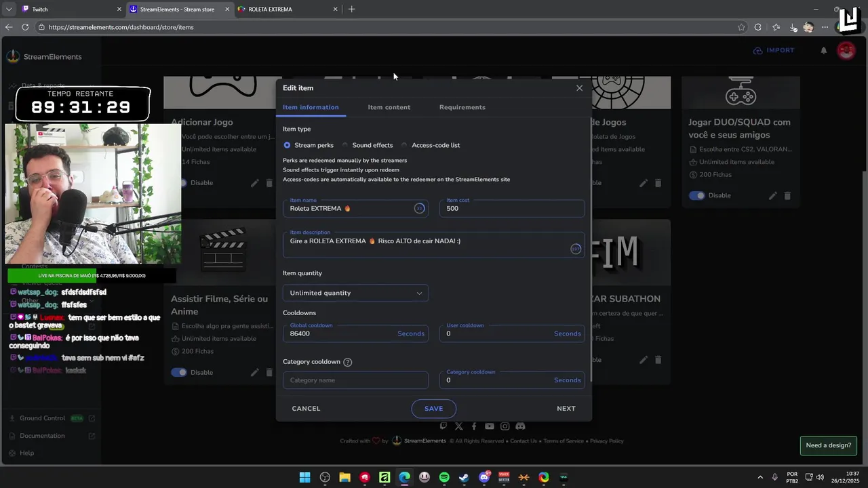
Task: Open Spotify from taskbar
Action: pos(444,477)
